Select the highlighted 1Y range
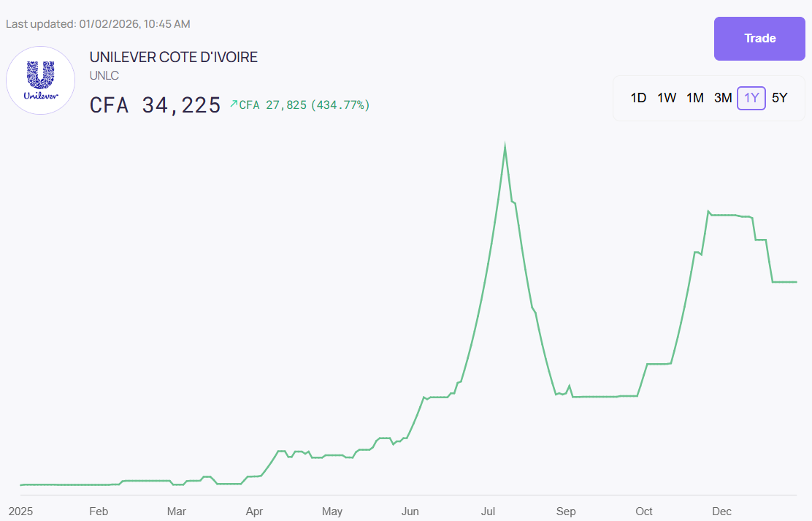812x521 pixels. [751, 98]
